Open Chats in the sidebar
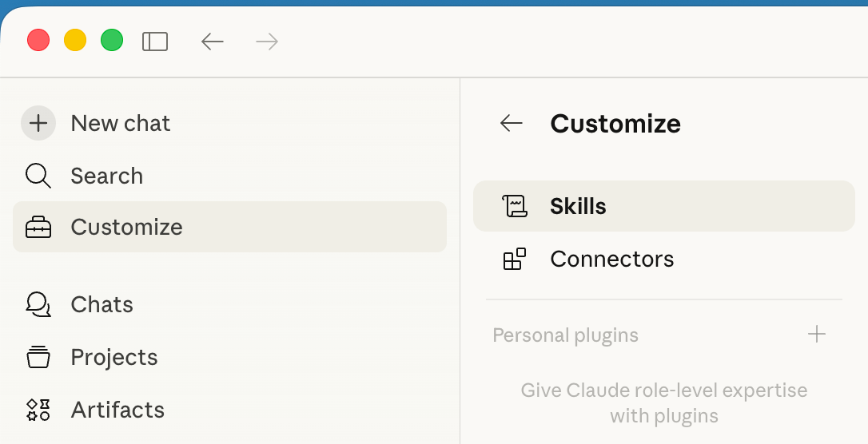This screenshot has width=868, height=444. pyautogui.click(x=229, y=305)
